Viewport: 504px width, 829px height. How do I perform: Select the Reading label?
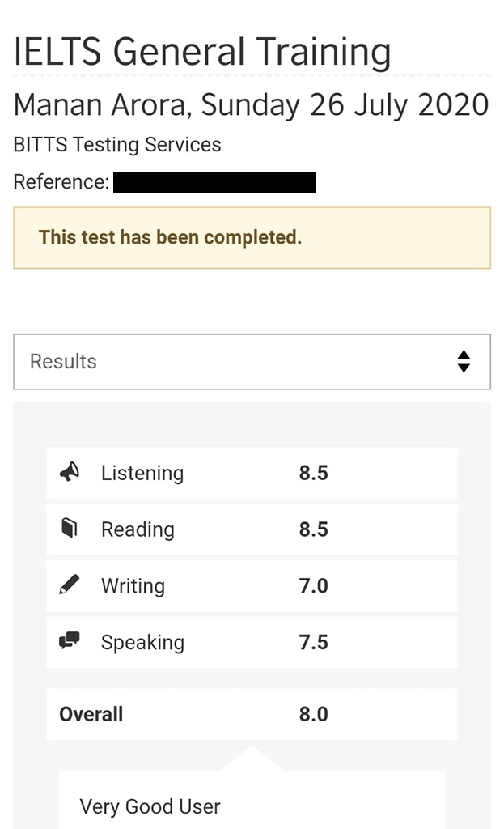tap(138, 529)
